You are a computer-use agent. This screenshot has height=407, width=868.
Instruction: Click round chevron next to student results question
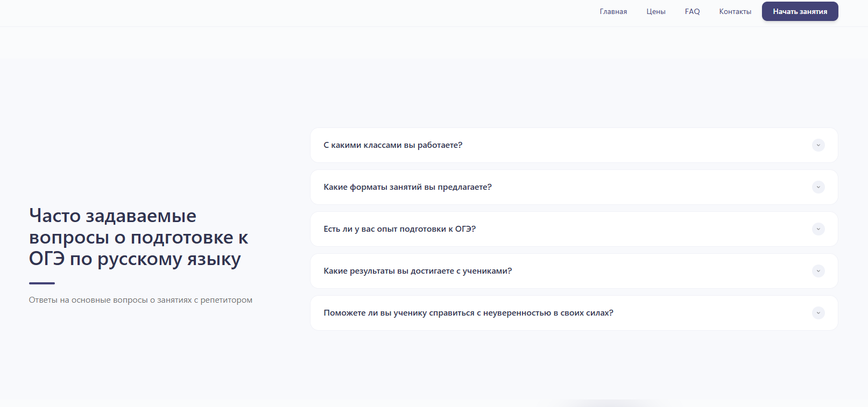click(x=818, y=271)
